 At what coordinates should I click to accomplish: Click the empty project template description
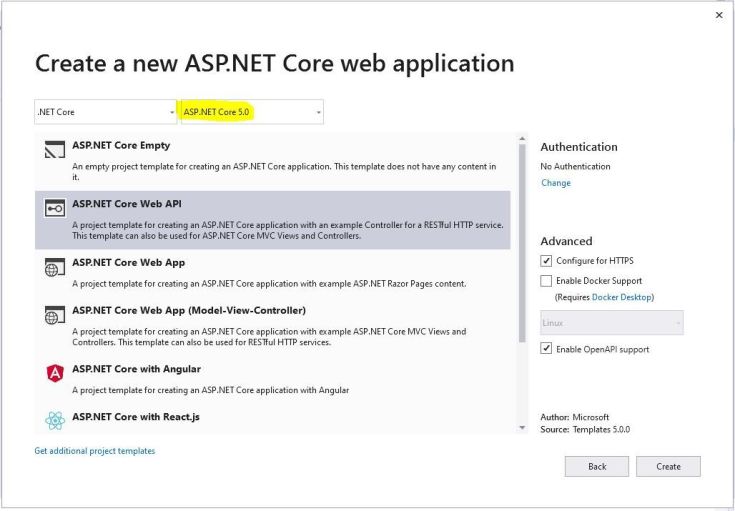click(284, 172)
